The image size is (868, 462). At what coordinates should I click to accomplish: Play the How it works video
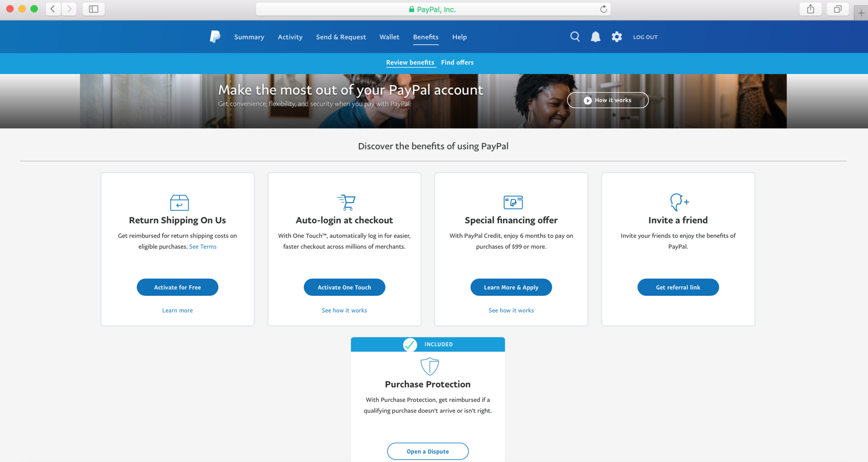[607, 100]
